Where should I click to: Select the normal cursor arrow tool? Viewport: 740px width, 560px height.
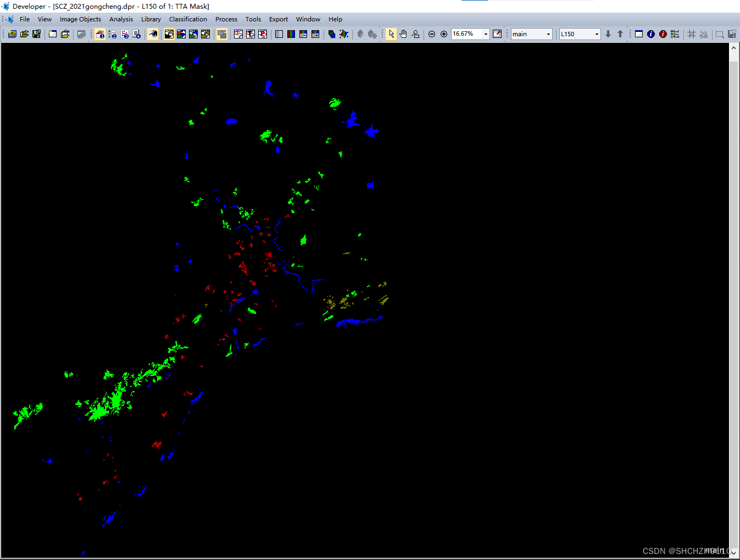point(391,34)
